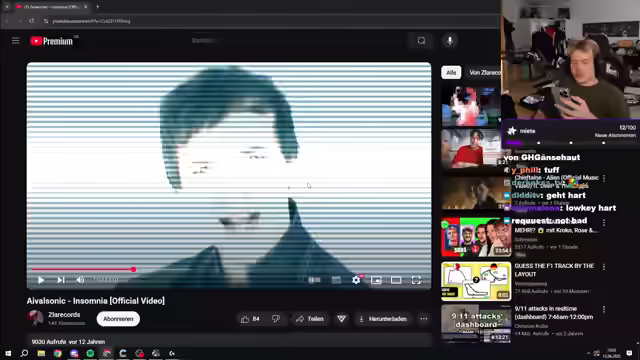The image size is (640, 360).
Task: Switch to theater mode
Action: [396, 280]
